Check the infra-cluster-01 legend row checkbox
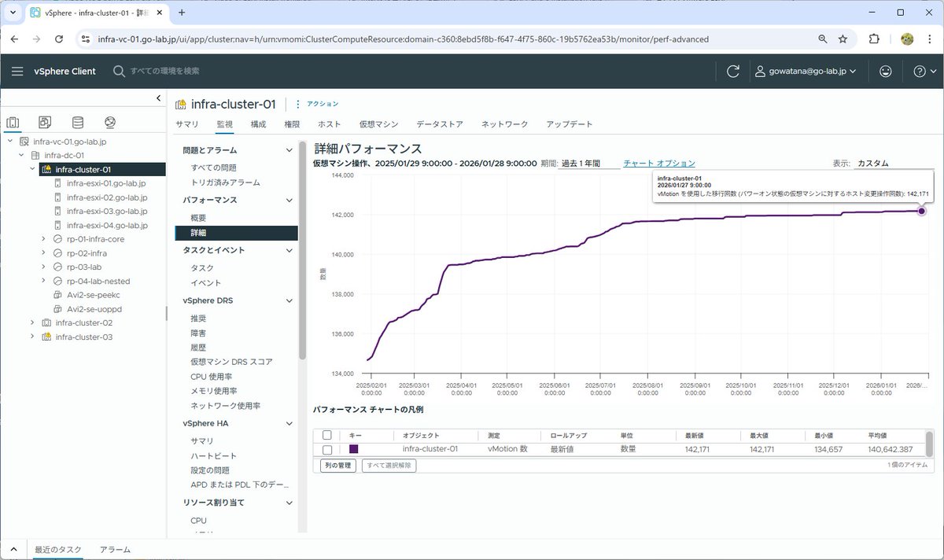Viewport: 944px width, 560px height. [x=327, y=449]
